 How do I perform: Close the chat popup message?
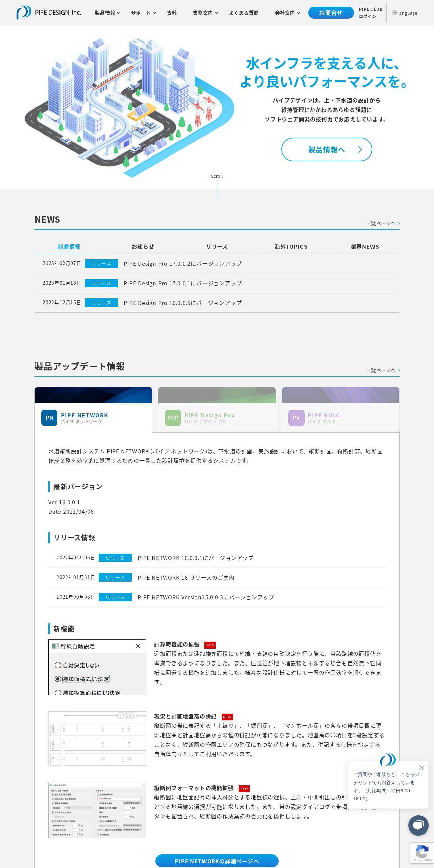point(421,767)
